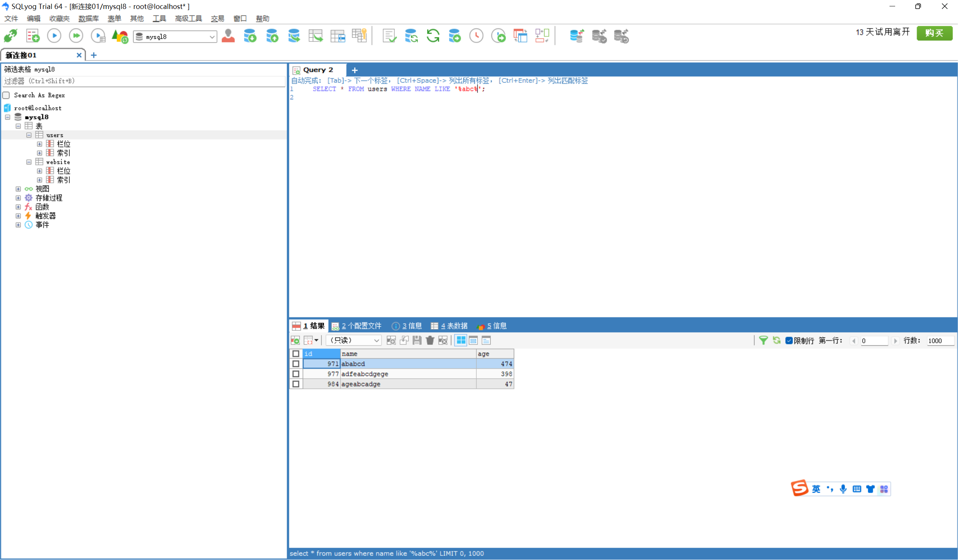Check the row checkbox for ababcd

pyautogui.click(x=296, y=364)
